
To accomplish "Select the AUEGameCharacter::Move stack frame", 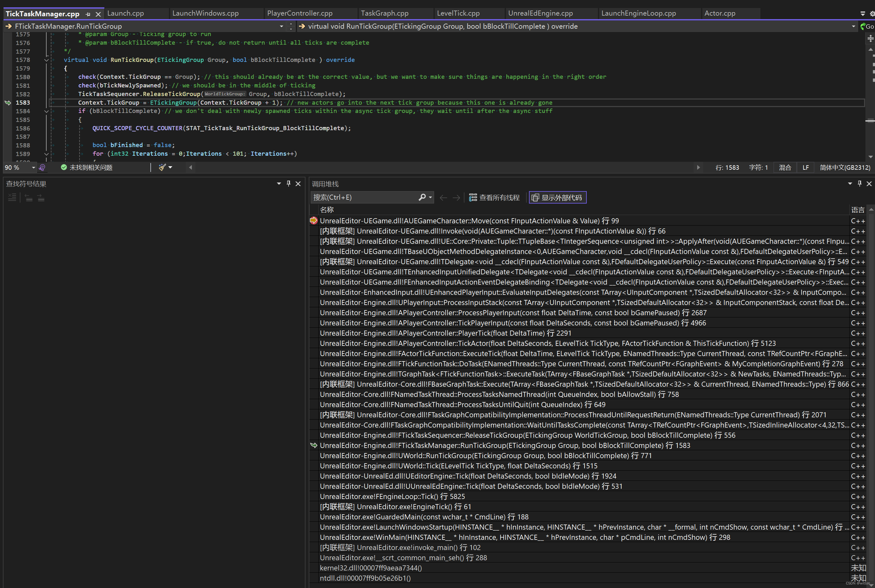I will 469,221.
